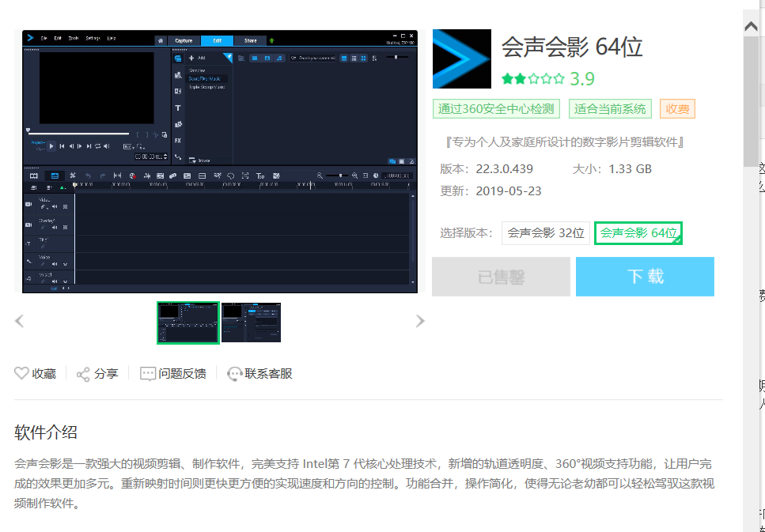Click the greyed 已售罄 button

[x=501, y=277]
